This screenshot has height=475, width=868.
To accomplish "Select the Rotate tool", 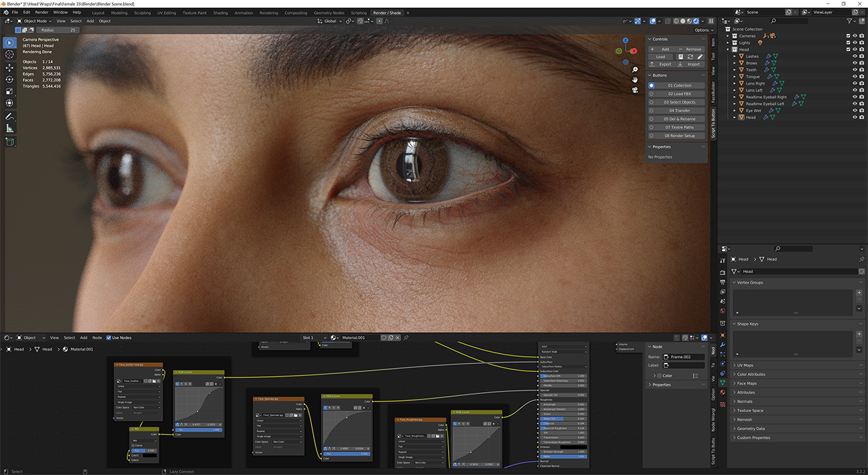I will tap(9, 79).
